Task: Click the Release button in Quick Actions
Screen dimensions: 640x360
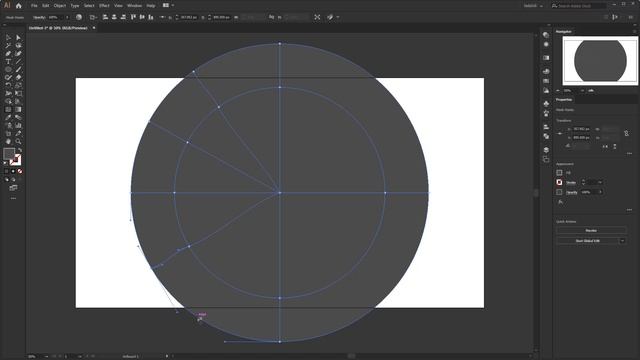Action: click(591, 231)
